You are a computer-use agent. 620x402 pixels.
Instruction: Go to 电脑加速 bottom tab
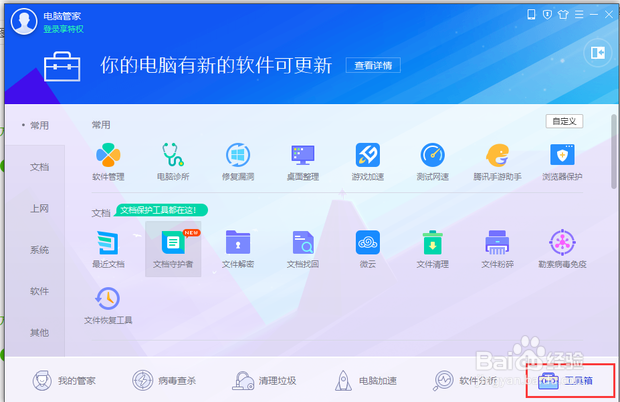(365, 381)
